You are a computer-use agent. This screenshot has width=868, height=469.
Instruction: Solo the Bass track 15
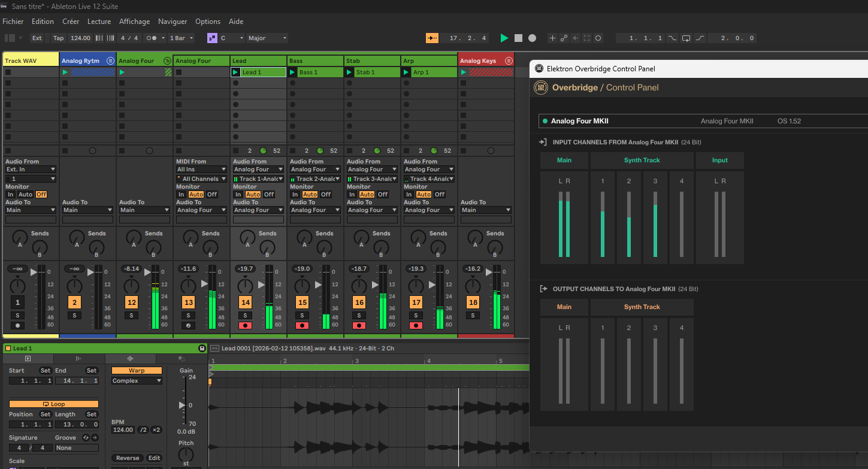tap(302, 315)
